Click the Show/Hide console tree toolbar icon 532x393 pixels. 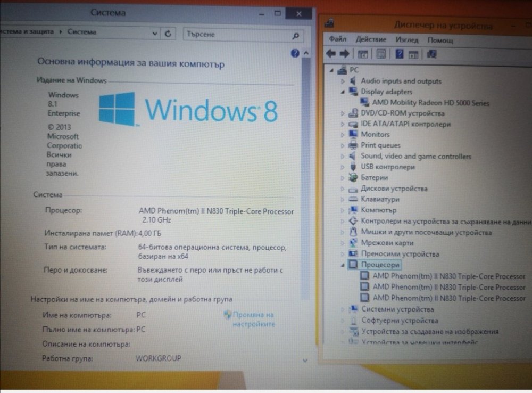(x=362, y=53)
